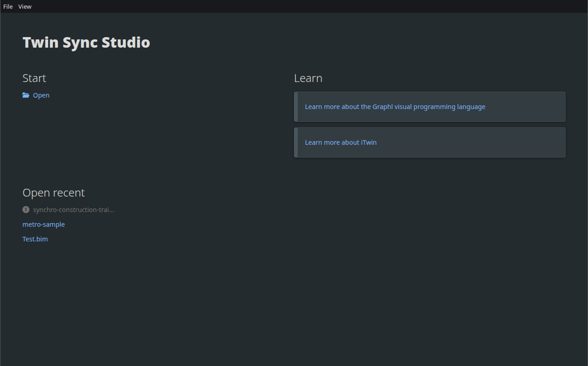Open the Learn more about iTwin link

(341, 142)
